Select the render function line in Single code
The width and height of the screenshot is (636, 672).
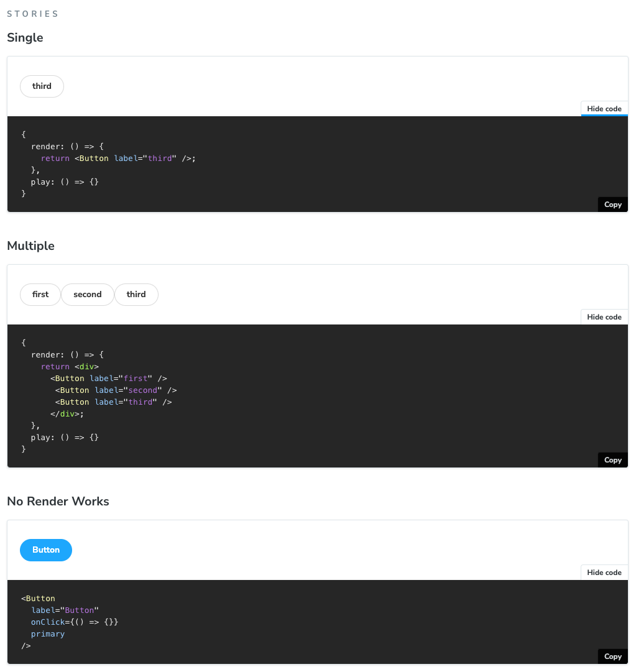67,146
